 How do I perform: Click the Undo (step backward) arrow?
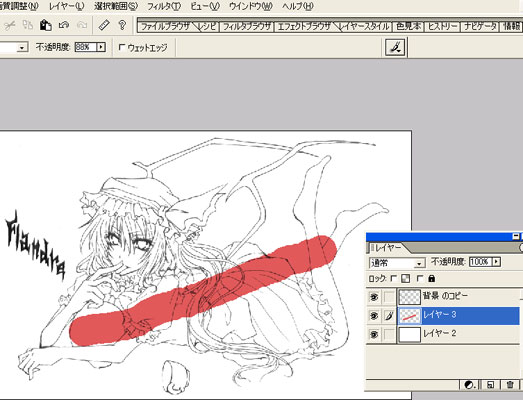(x=64, y=25)
